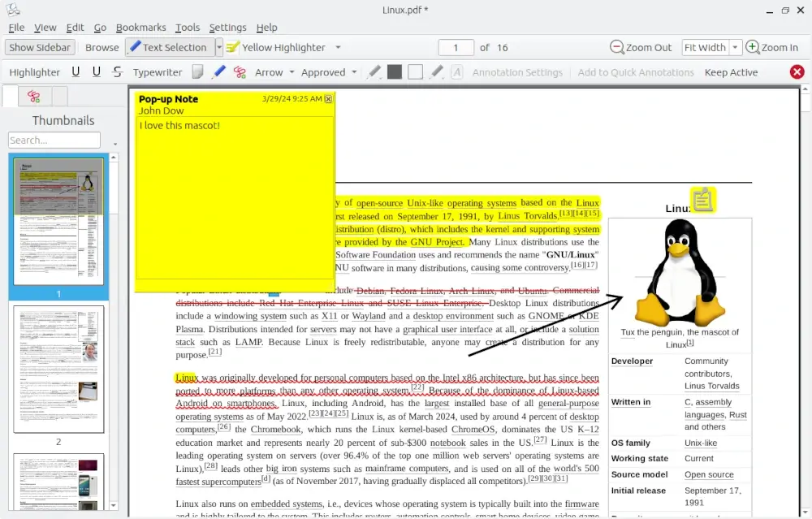The height and width of the screenshot is (519, 812).
Task: Open the Help menu
Action: pos(266,28)
